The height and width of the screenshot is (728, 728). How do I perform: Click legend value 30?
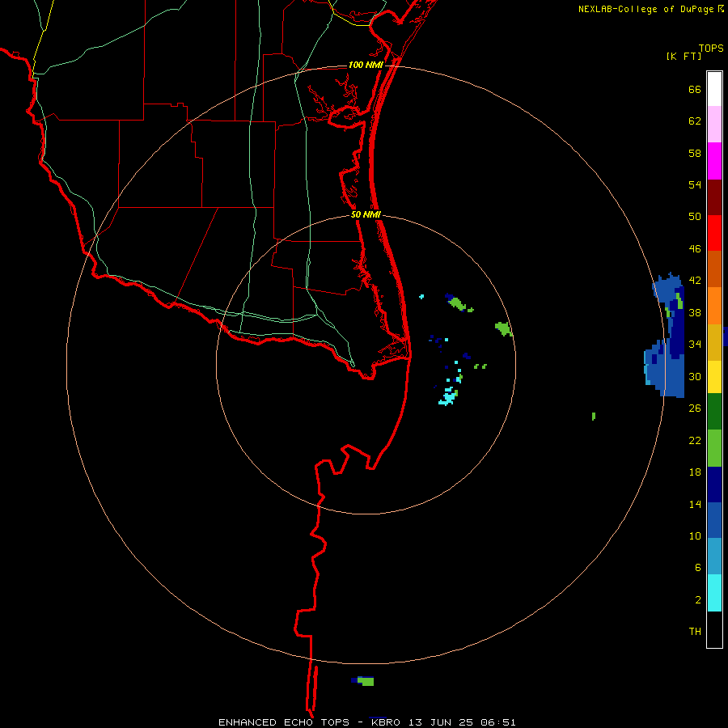[695, 376]
